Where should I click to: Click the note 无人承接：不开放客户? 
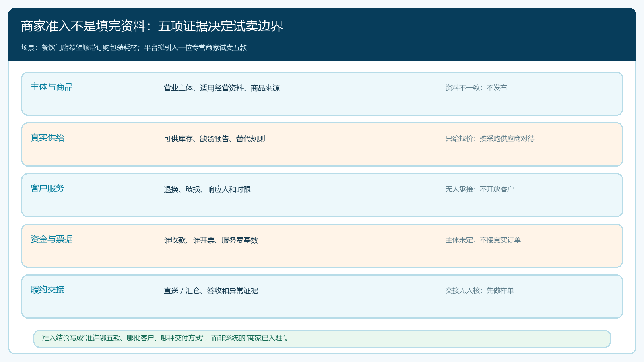[x=479, y=189]
